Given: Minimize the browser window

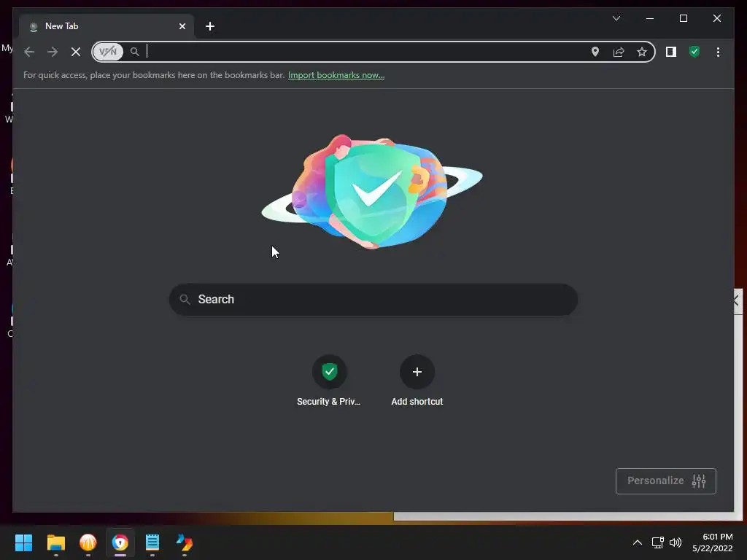Looking at the screenshot, I should 650,18.
